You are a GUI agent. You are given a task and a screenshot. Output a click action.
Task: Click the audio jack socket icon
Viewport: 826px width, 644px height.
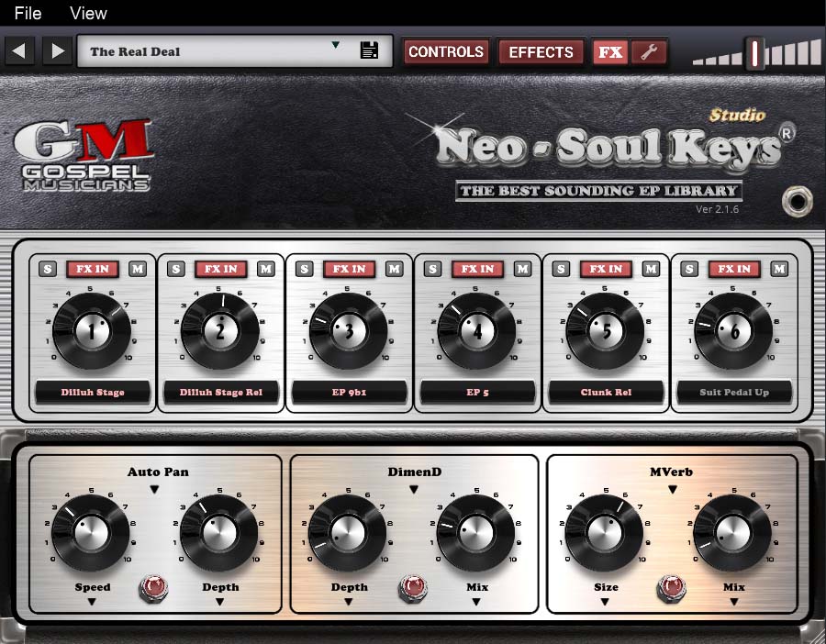pyautogui.click(x=797, y=201)
